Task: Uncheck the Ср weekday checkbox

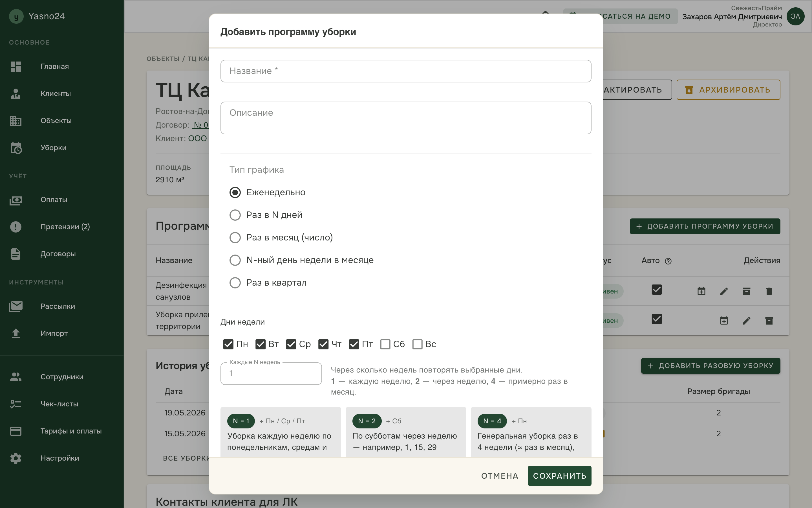Action: click(291, 344)
